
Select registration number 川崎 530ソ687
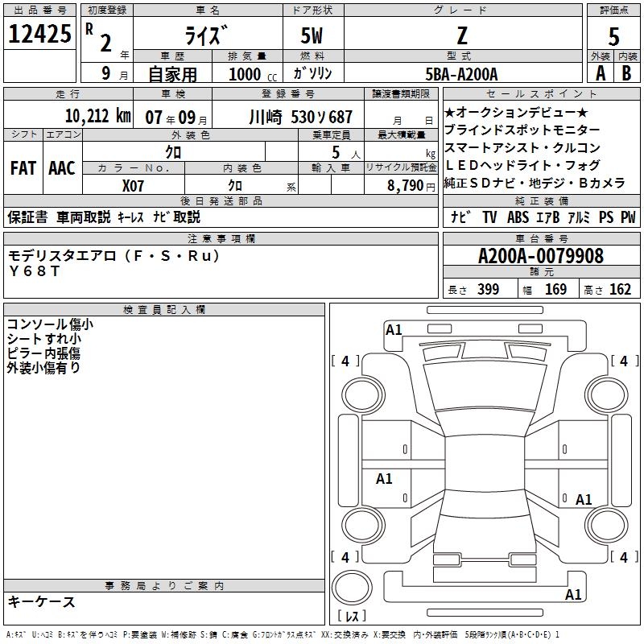click(x=300, y=118)
